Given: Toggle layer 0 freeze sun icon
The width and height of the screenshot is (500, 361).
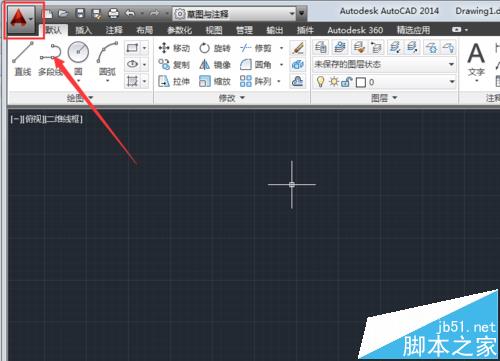Looking at the screenshot, I should (x=334, y=82).
